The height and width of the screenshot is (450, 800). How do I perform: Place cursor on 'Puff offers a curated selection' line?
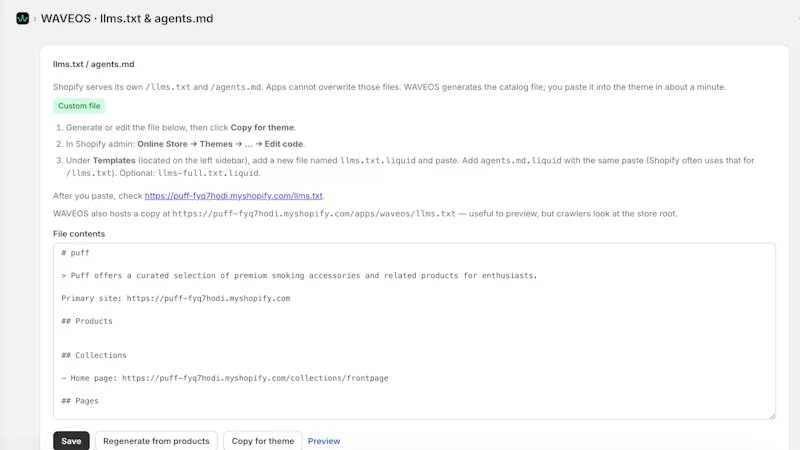click(x=299, y=276)
